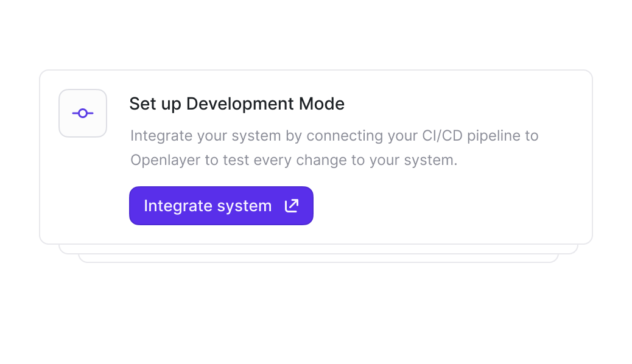Click the purple commit node icon
The image size is (632, 364).
point(83,113)
